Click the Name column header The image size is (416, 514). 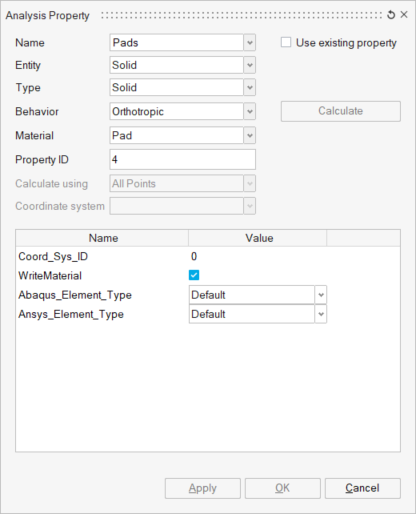tap(102, 238)
